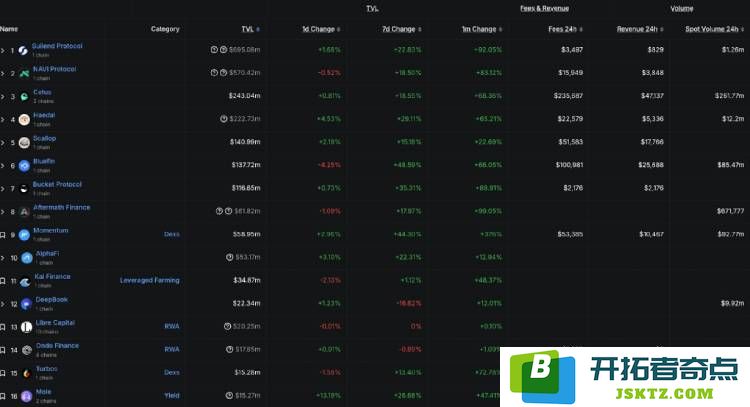This screenshot has height=407, width=750.
Task: Click the question mark icon beside Dodo Finance TVL
Action: [230, 349]
